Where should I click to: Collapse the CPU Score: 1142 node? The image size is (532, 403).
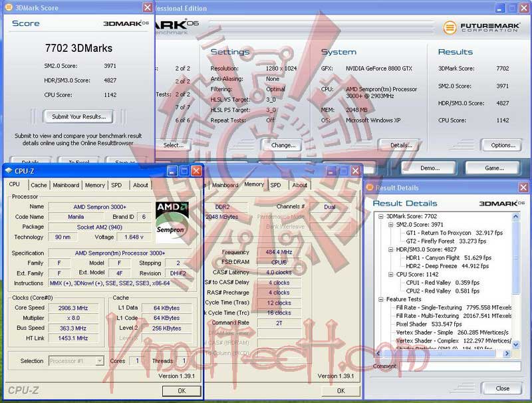391,275
